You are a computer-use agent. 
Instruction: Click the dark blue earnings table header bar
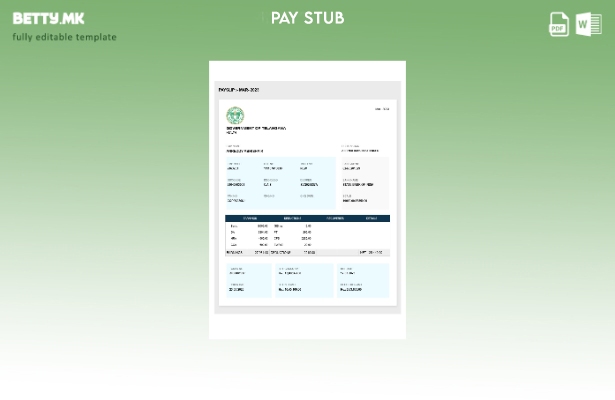click(307, 218)
